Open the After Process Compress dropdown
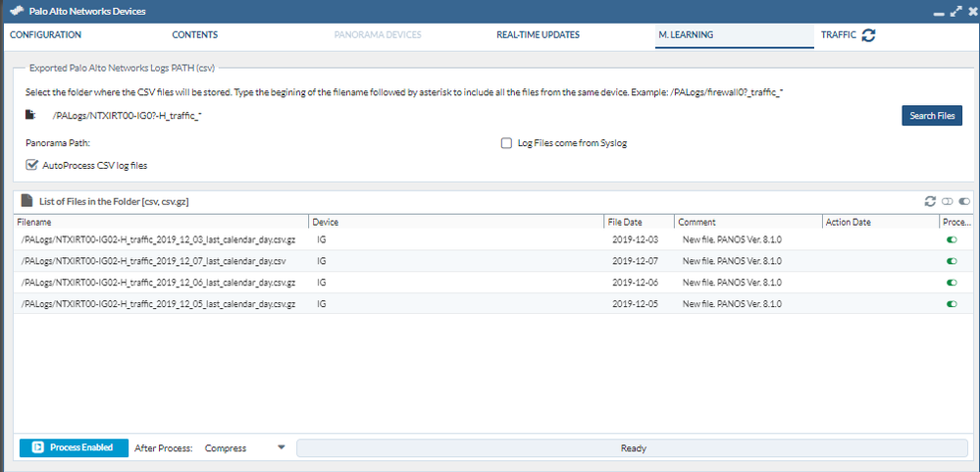The image size is (980, 472). tap(281, 447)
